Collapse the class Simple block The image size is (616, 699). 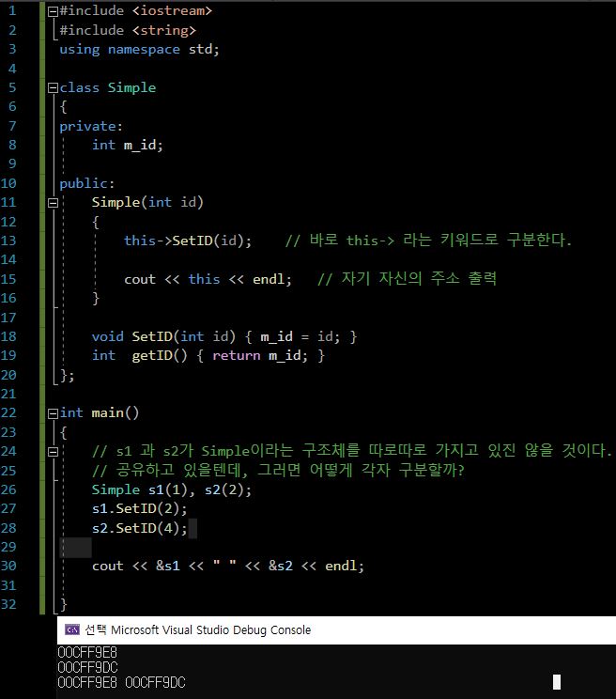pos(53,87)
